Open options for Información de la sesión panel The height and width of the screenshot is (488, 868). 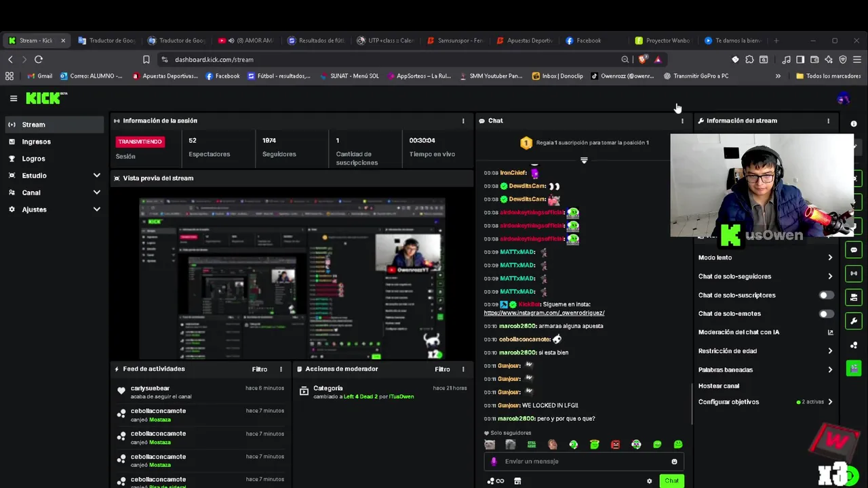click(x=463, y=121)
